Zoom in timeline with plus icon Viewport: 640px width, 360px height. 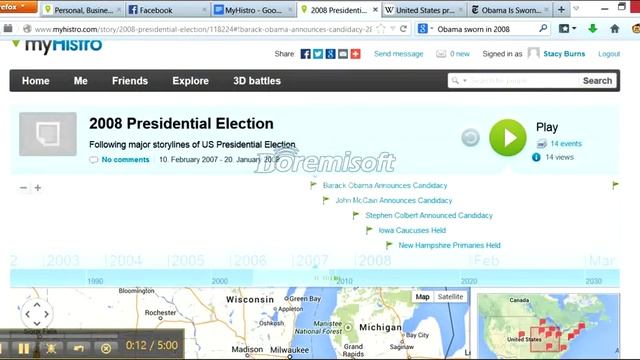[x=38, y=188]
